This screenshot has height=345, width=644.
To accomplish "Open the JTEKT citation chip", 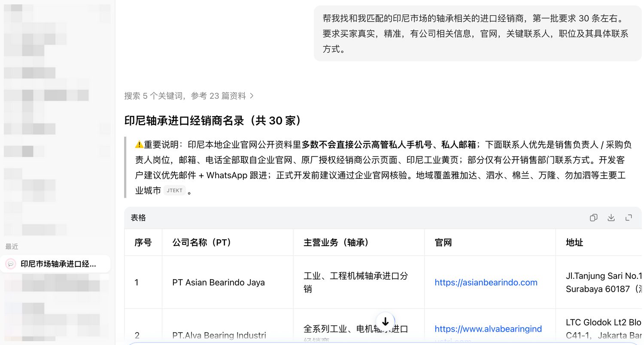I will tap(175, 190).
